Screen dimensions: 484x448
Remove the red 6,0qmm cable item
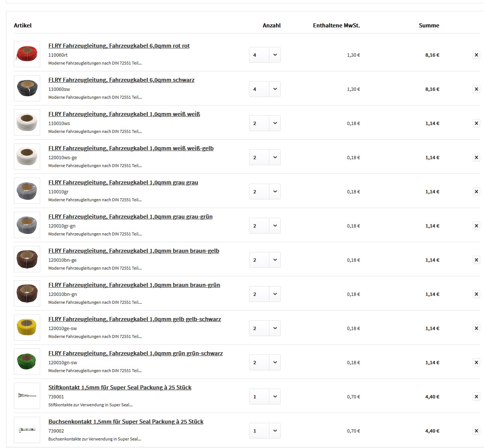point(476,55)
